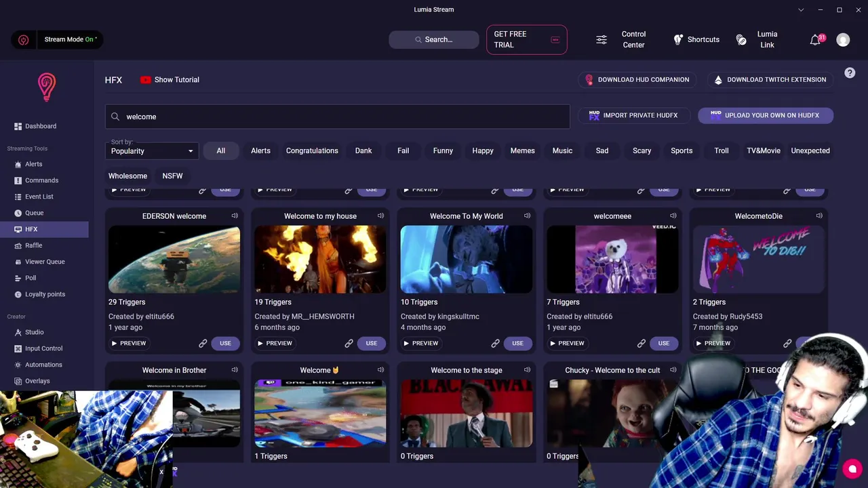Open Viewer Queue in sidebar
Screen dimensions: 868x488
[44, 262]
